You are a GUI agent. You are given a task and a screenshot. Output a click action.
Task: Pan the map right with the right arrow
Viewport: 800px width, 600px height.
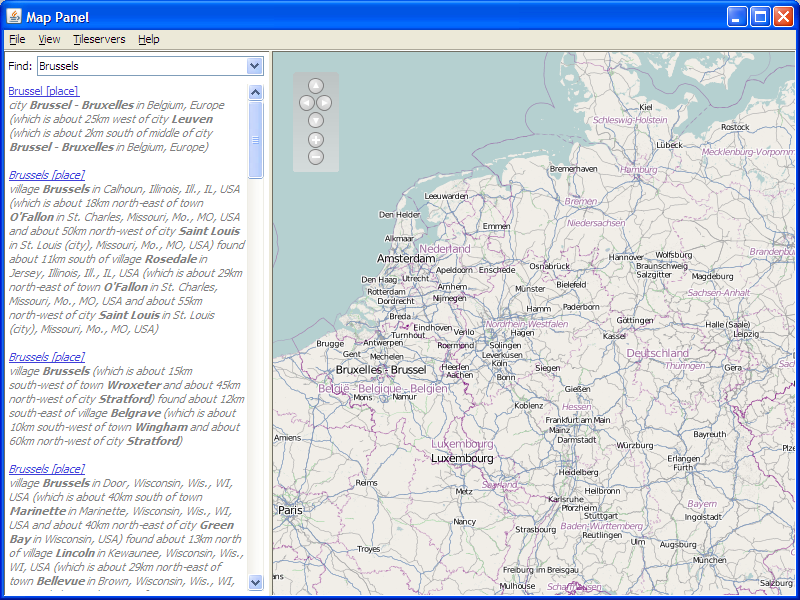324,103
